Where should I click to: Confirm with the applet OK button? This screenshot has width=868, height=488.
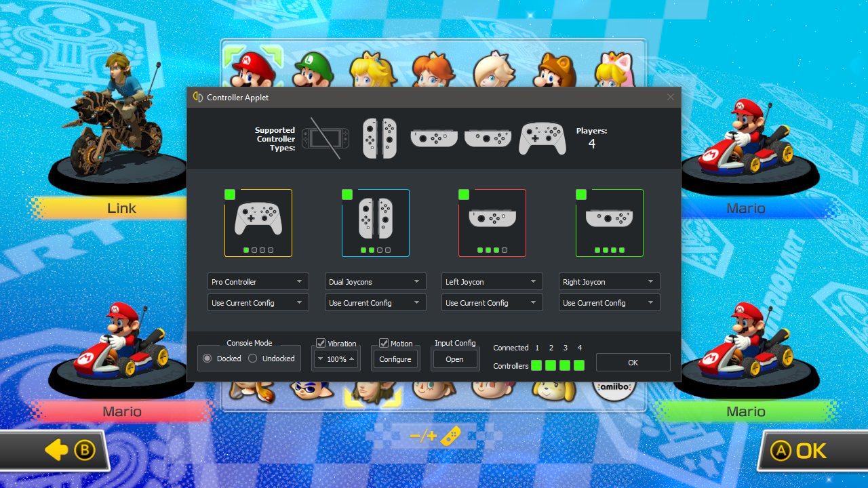coord(633,363)
